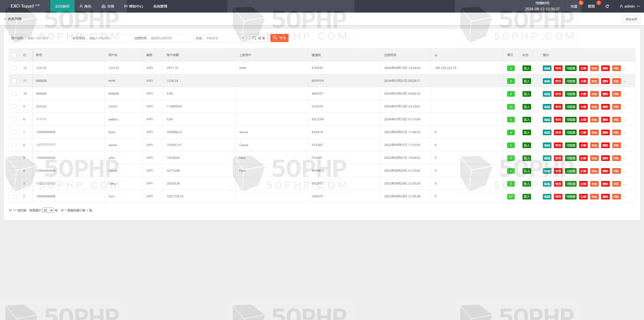Image resolution: width=644 pixels, height=320 pixels.
Task: Click 编辑 for user Ryan
Action: click(x=547, y=132)
